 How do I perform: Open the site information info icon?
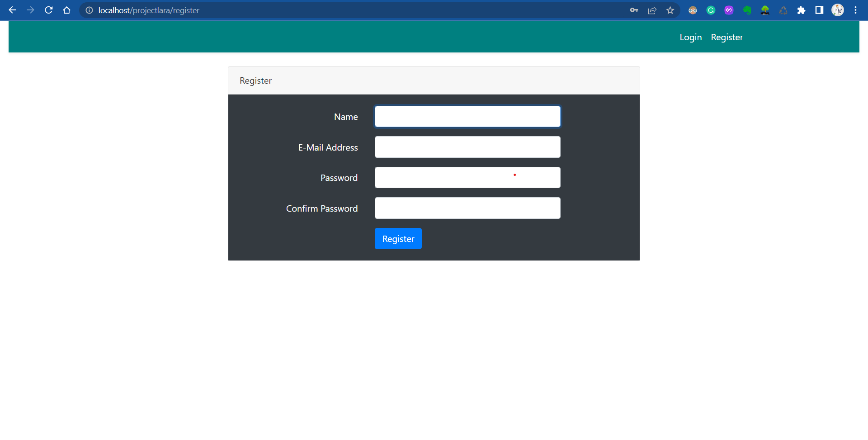[x=89, y=10]
